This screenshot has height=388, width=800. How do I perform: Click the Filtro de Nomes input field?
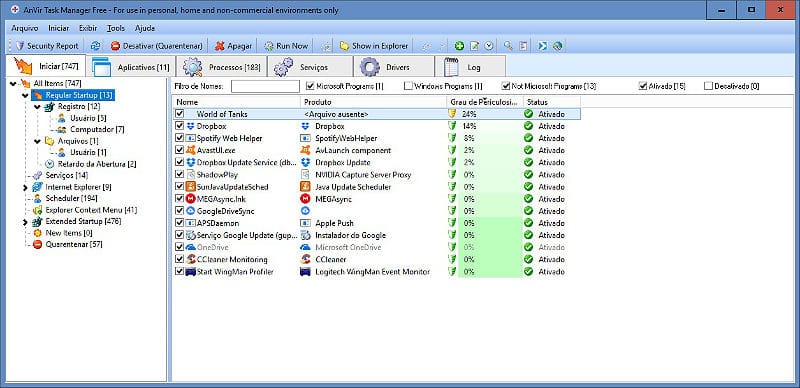click(x=265, y=86)
